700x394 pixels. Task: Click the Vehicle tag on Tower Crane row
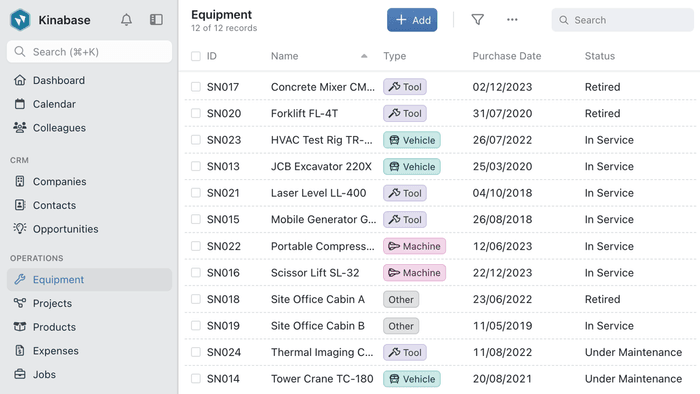pyautogui.click(x=412, y=379)
